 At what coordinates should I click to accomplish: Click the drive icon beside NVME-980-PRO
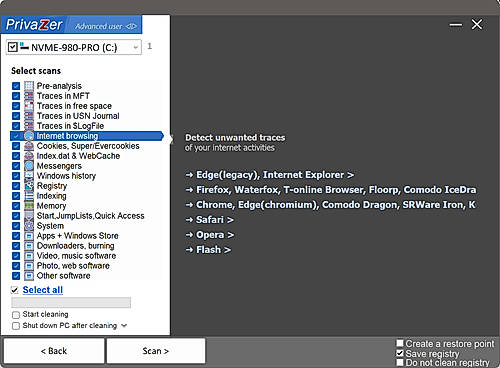pos(24,46)
